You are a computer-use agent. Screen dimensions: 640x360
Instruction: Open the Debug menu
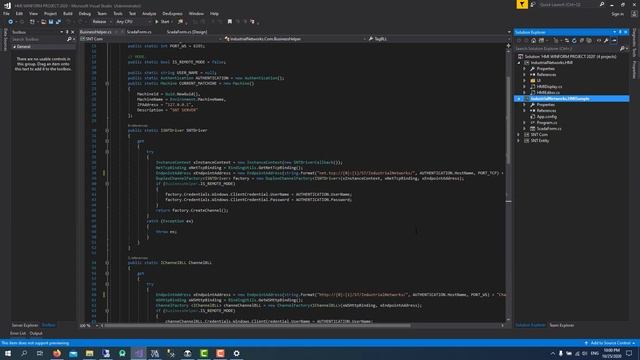84,13
